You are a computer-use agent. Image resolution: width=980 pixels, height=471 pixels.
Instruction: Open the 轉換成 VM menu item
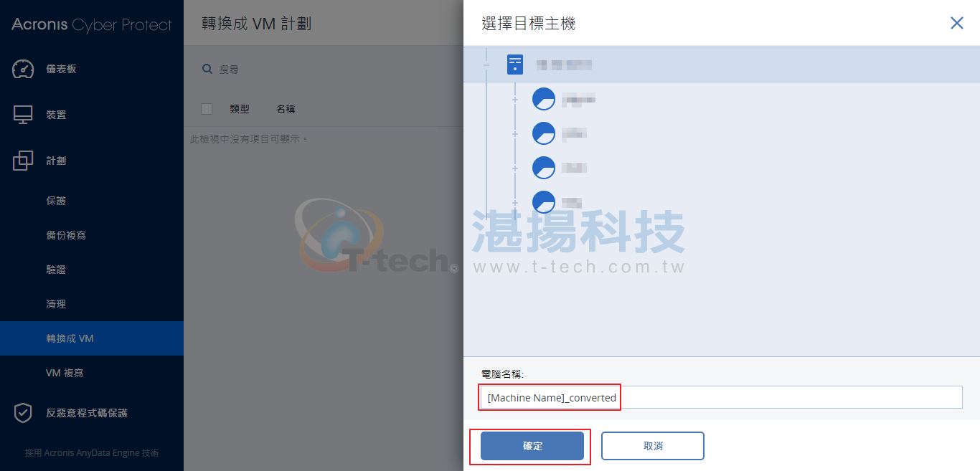(x=92, y=338)
